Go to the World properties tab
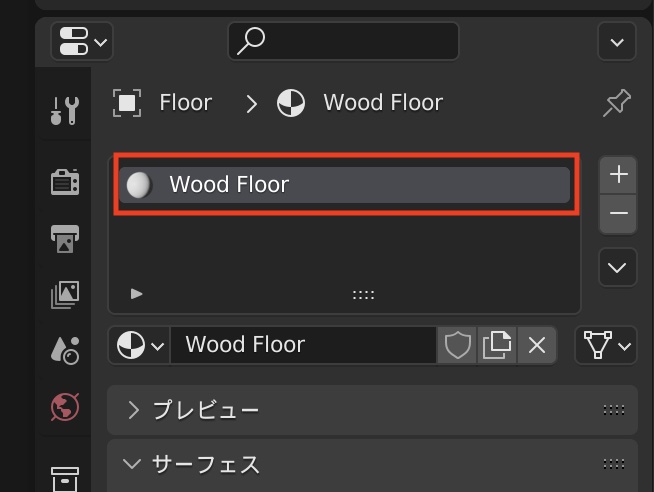 pyautogui.click(x=65, y=407)
